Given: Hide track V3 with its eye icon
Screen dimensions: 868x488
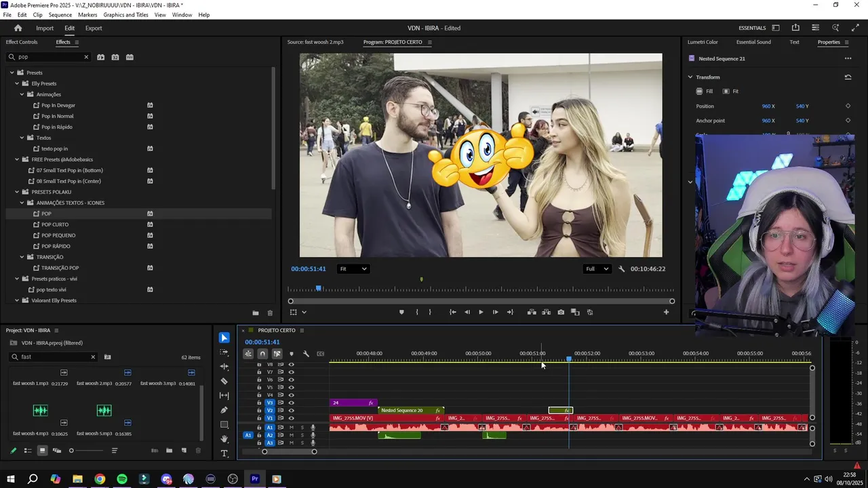Looking at the screenshot, I should (292, 403).
